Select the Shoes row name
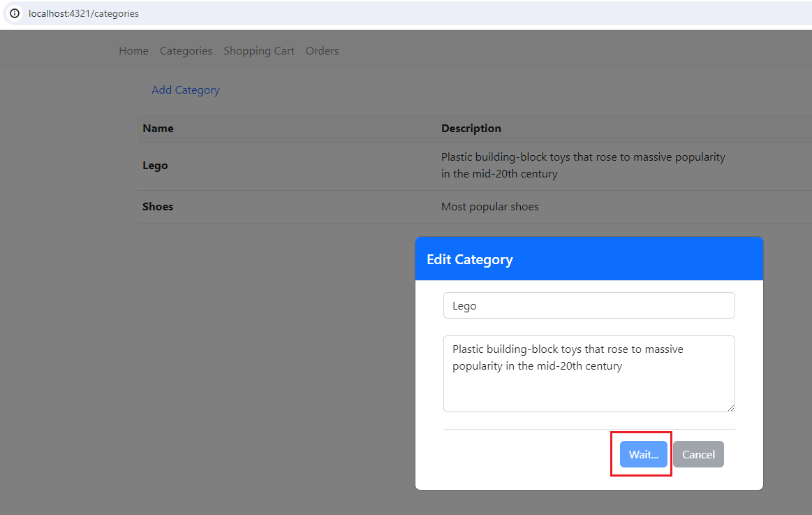Image resolution: width=812 pixels, height=515 pixels. pyautogui.click(x=158, y=207)
